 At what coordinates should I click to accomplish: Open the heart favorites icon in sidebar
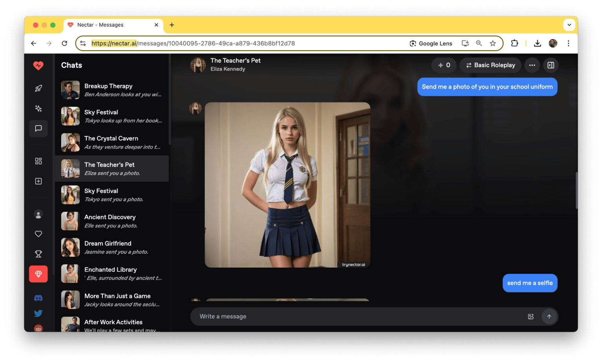pos(38,234)
